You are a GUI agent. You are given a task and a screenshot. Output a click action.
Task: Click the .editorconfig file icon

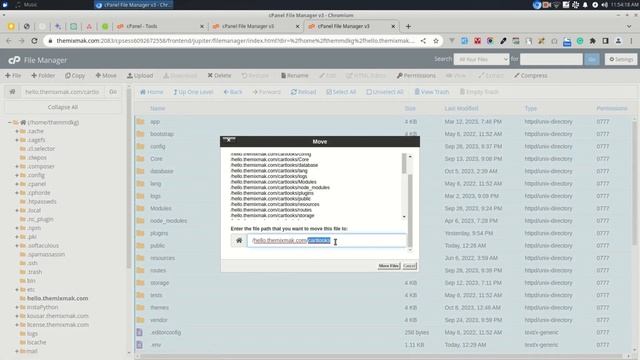tap(140, 332)
